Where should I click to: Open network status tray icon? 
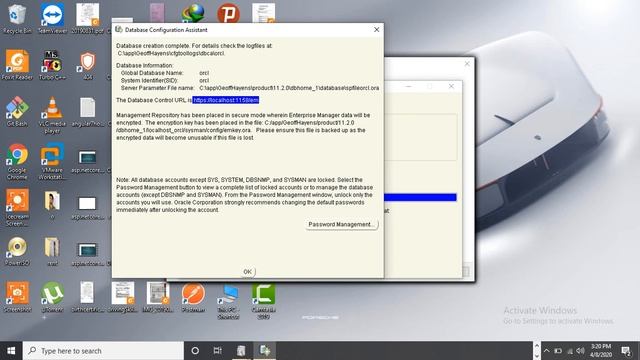(570, 351)
